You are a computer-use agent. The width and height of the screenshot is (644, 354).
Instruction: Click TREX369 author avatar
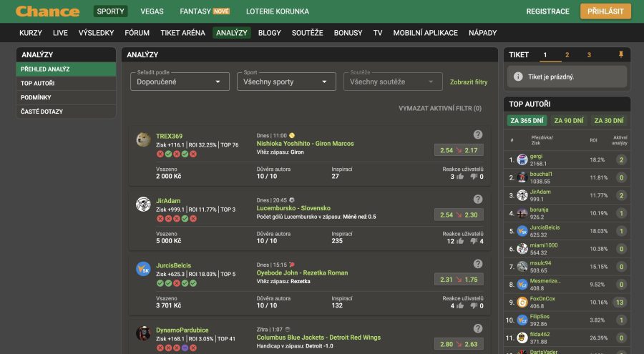click(x=143, y=140)
